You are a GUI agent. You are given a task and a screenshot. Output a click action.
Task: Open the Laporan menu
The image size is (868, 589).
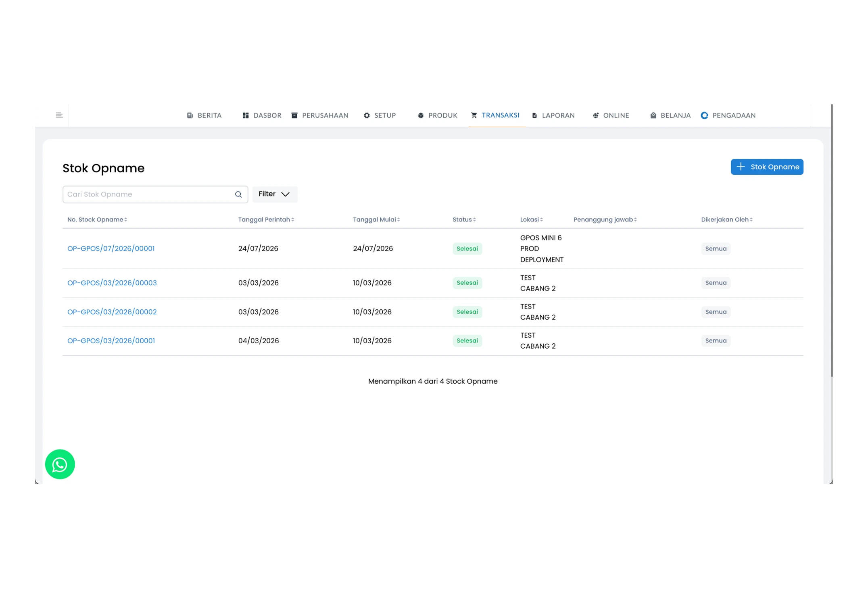click(553, 116)
